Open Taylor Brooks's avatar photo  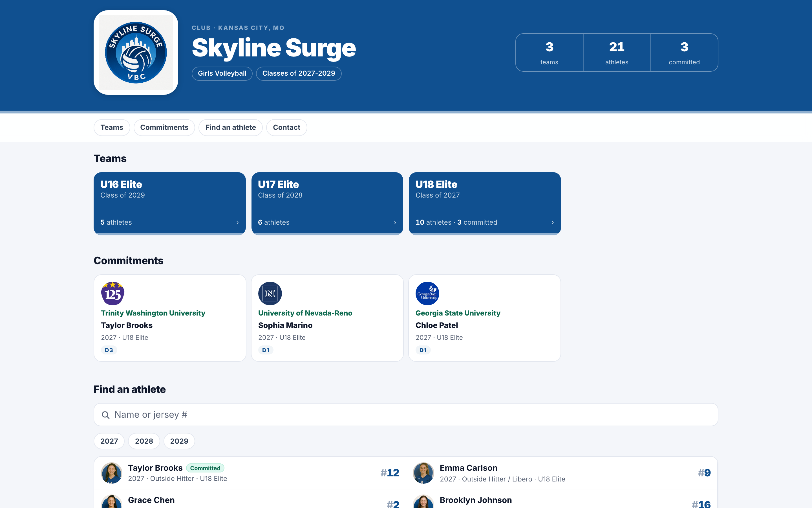112,473
